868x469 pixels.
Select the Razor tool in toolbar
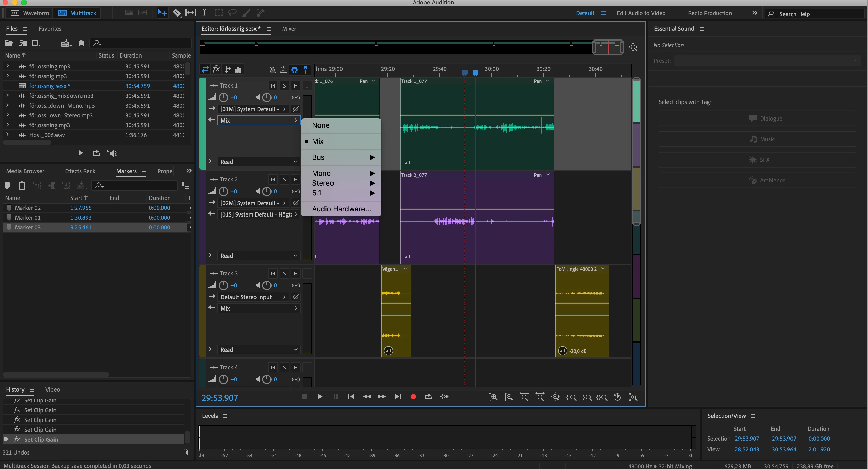[x=176, y=13]
